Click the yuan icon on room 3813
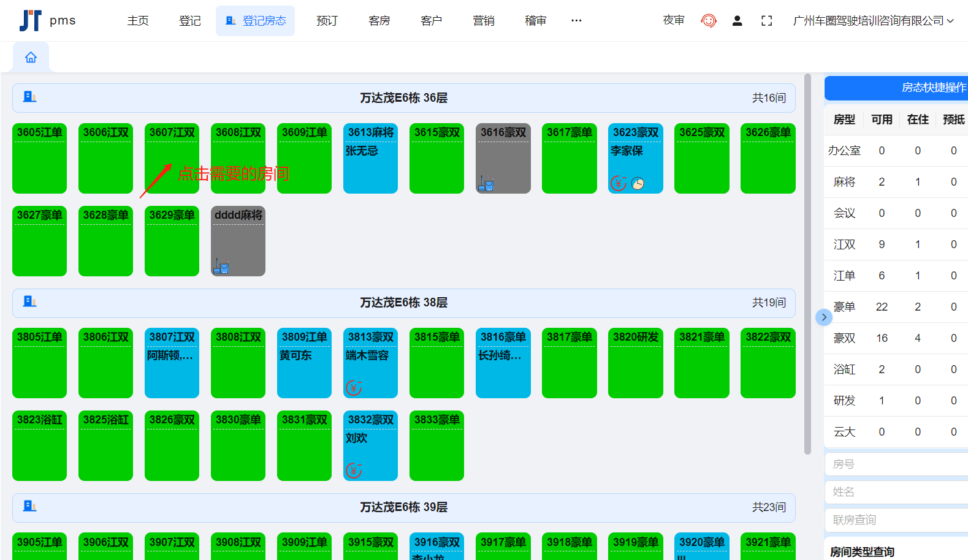 (354, 388)
